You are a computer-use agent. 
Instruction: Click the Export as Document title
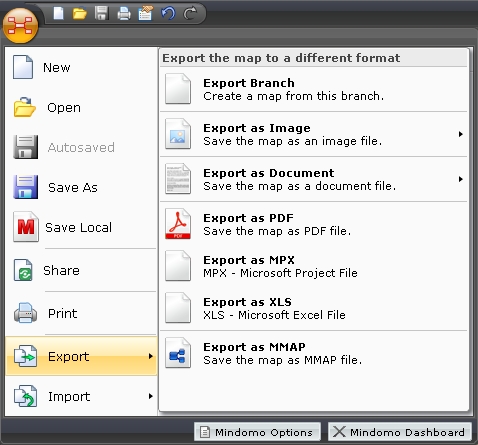[269, 173]
